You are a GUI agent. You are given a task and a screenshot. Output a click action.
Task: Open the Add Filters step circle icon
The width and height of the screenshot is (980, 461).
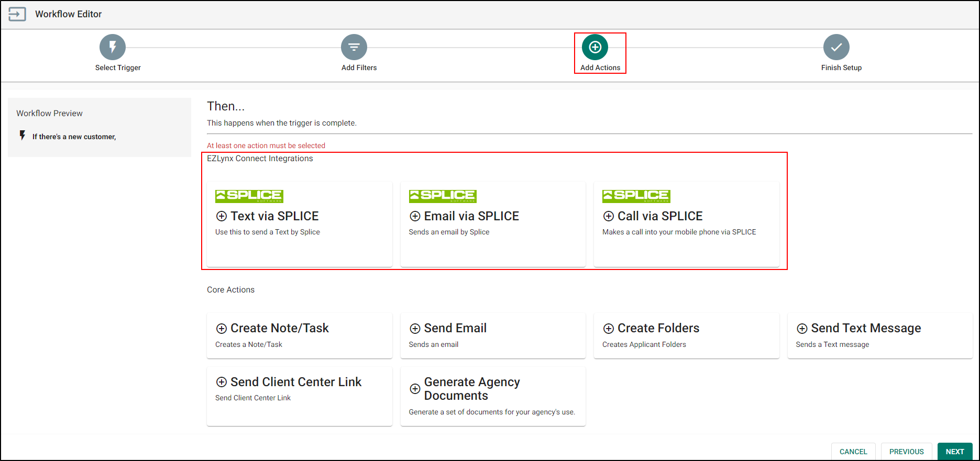click(354, 47)
